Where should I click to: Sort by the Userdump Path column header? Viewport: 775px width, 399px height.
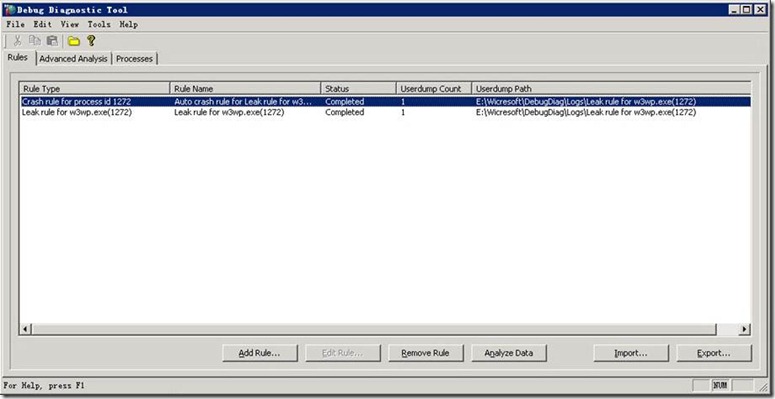(611, 89)
